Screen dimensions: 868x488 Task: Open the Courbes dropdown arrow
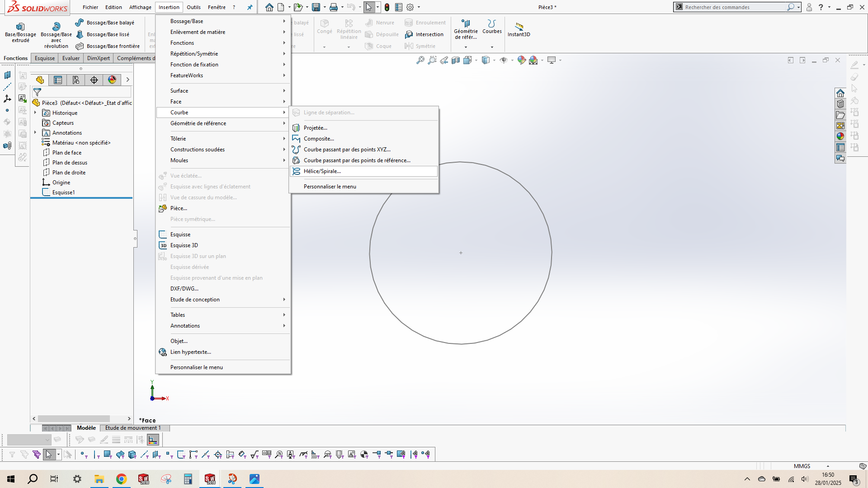tap(492, 47)
